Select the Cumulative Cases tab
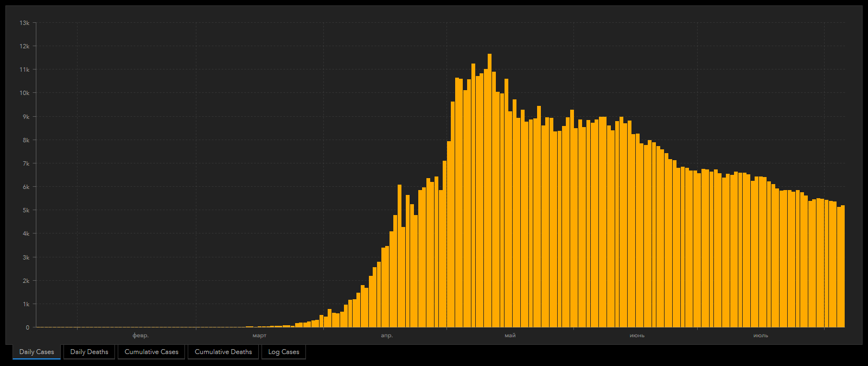 [151, 352]
